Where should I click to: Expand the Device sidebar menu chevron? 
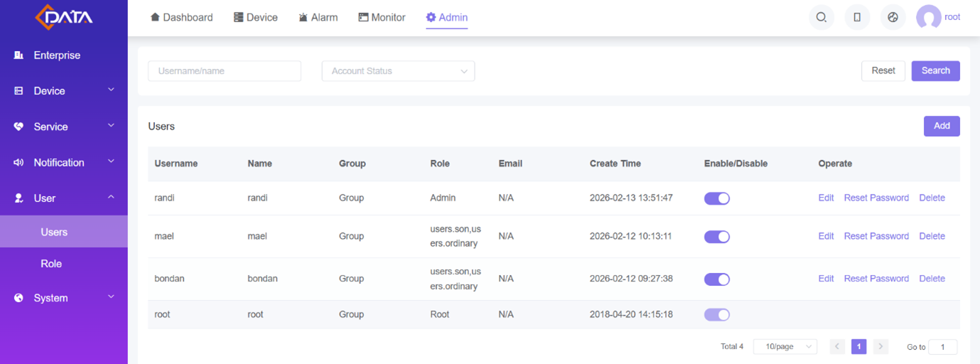tap(111, 90)
